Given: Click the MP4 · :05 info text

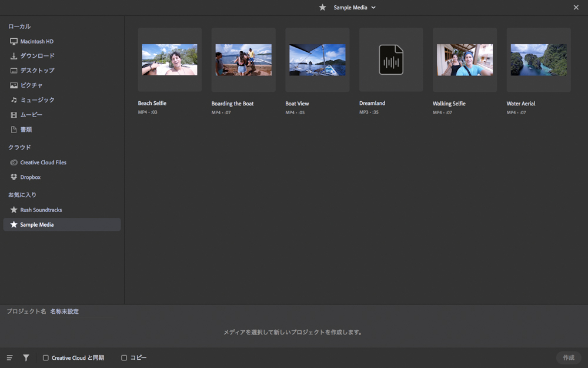Looking at the screenshot, I should point(295,112).
